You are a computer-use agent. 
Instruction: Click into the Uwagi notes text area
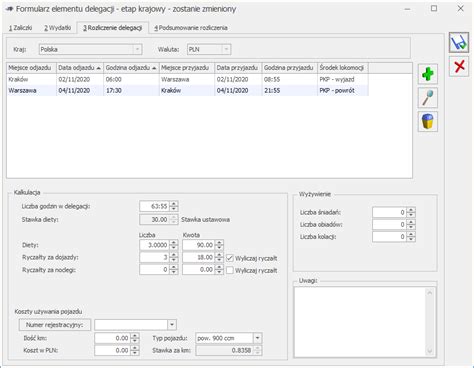click(x=359, y=322)
